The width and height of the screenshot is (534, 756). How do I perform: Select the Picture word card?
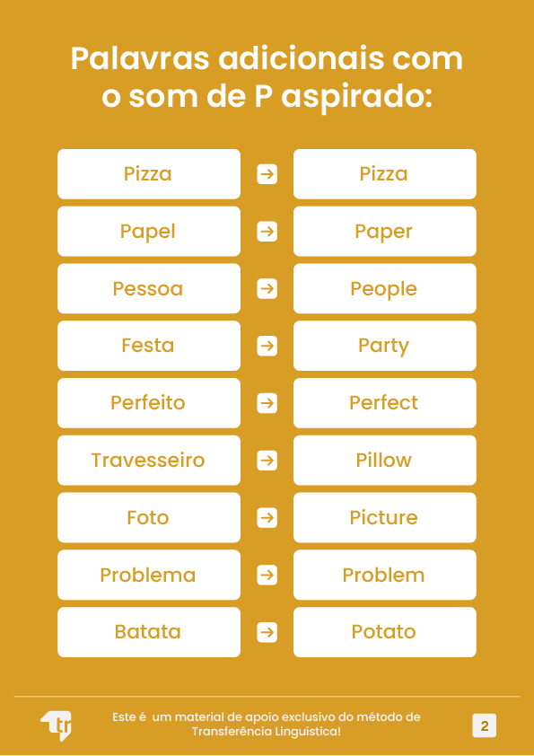[x=385, y=518]
